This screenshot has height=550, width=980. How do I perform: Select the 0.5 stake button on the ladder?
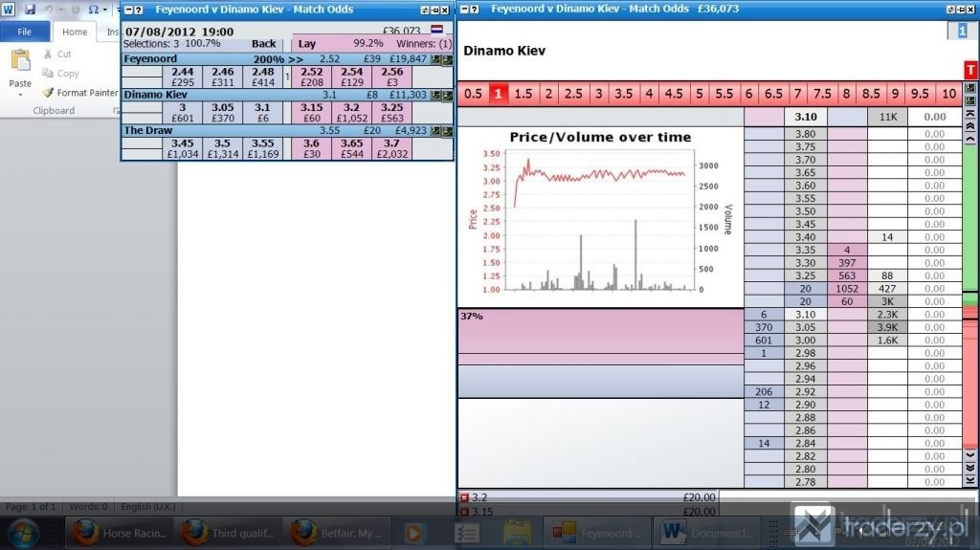[x=473, y=94]
